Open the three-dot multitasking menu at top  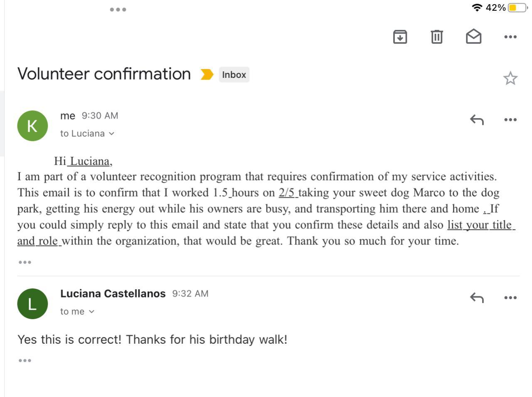[x=118, y=10]
